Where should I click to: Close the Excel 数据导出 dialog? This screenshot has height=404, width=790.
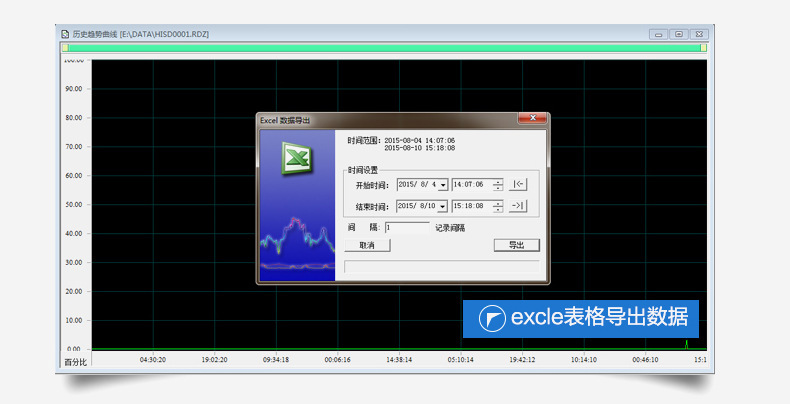click(x=533, y=118)
